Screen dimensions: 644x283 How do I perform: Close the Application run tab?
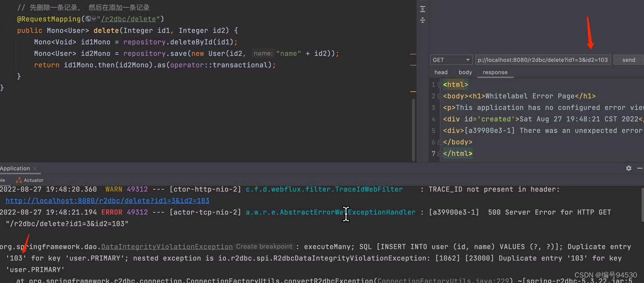click(35, 169)
